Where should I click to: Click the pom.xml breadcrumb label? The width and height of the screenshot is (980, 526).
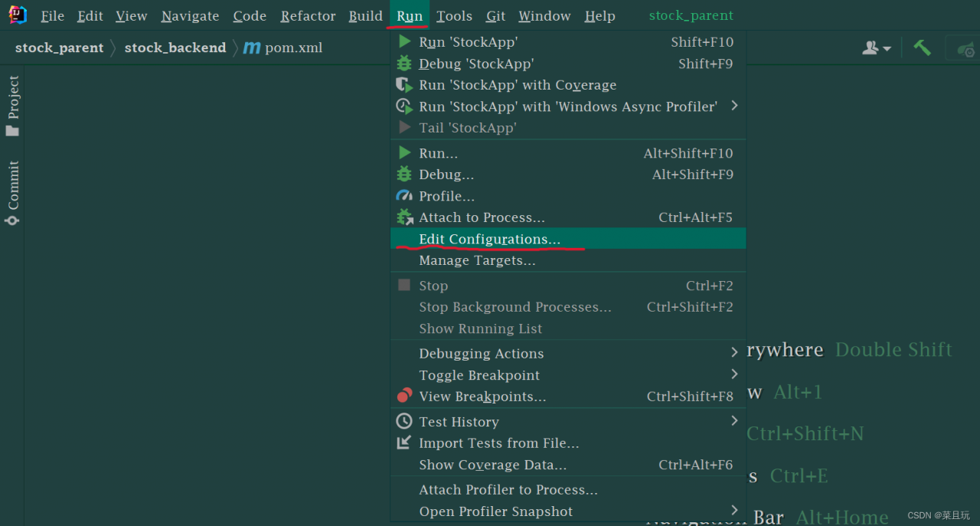[293, 47]
